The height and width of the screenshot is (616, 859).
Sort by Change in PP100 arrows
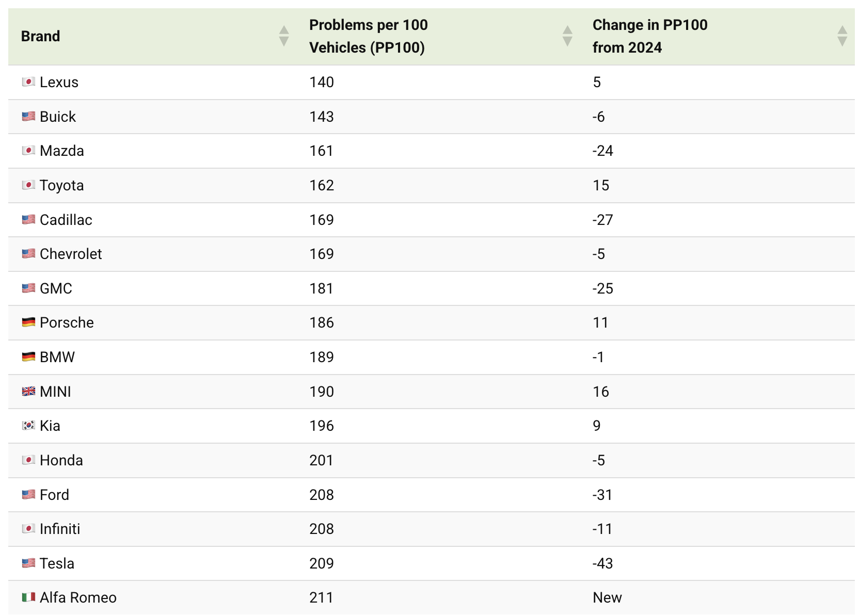(x=842, y=36)
